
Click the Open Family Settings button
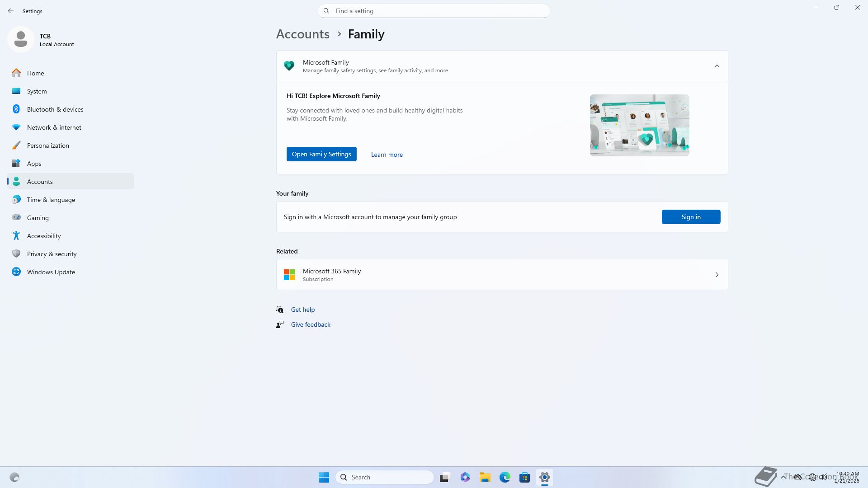click(x=321, y=154)
